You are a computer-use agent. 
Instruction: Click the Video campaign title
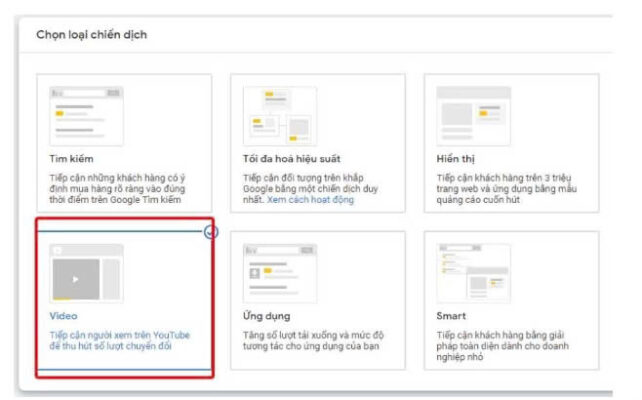[63, 316]
